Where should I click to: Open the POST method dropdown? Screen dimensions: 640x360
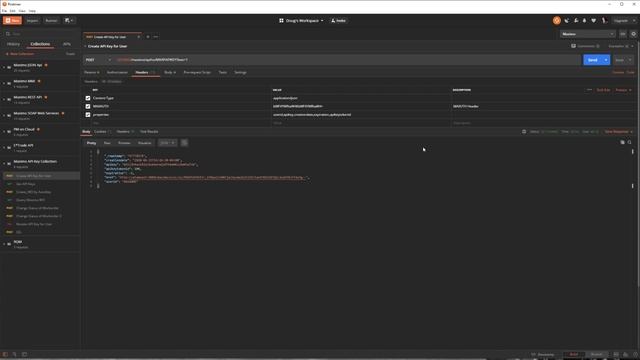98,60
